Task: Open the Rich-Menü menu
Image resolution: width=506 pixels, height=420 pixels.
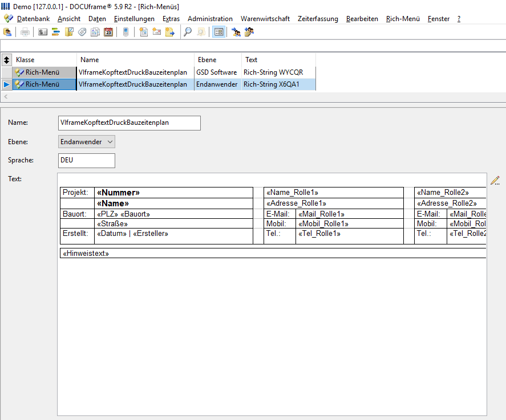Action: (x=403, y=19)
